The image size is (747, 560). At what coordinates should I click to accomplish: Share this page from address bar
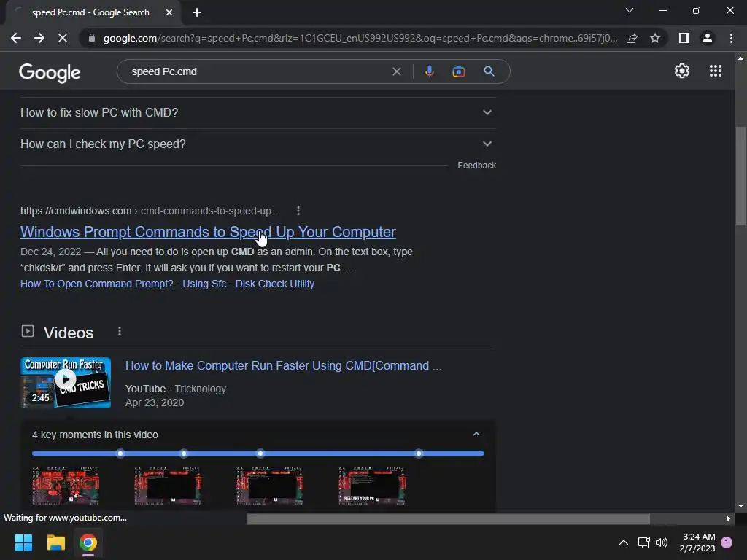click(x=632, y=38)
